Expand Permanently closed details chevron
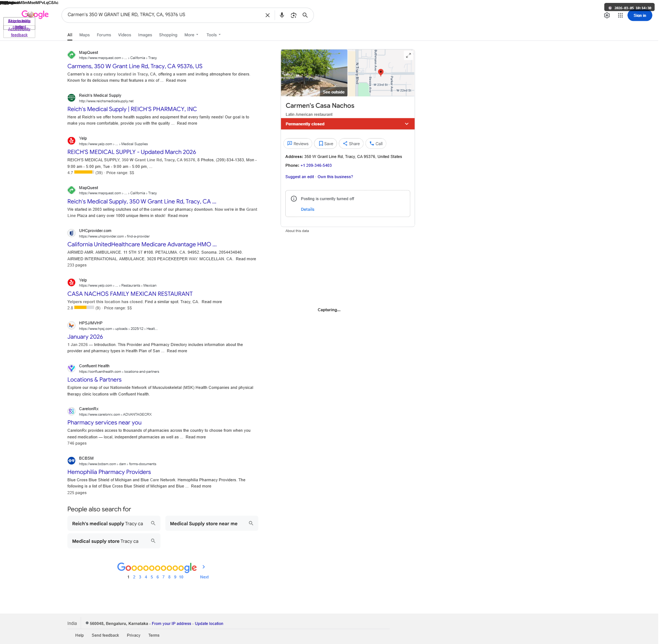Image resolution: width=663 pixels, height=644 pixels. pyautogui.click(x=407, y=124)
